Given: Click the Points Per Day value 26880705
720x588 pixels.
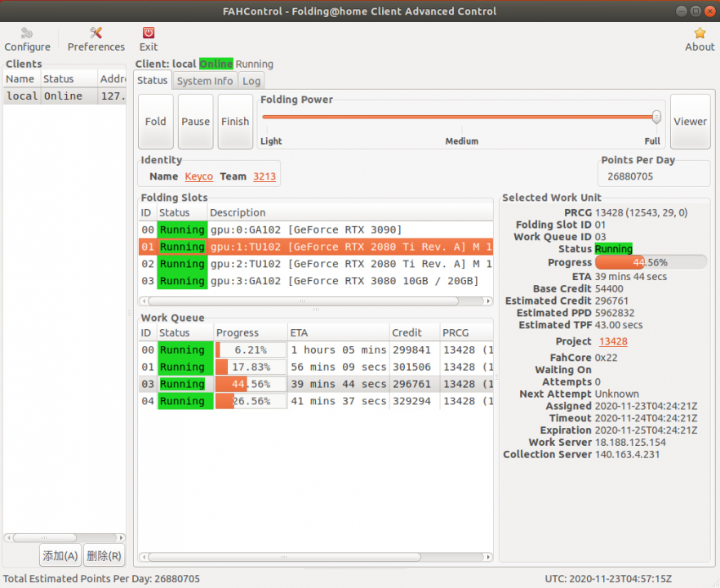Looking at the screenshot, I should (630, 176).
